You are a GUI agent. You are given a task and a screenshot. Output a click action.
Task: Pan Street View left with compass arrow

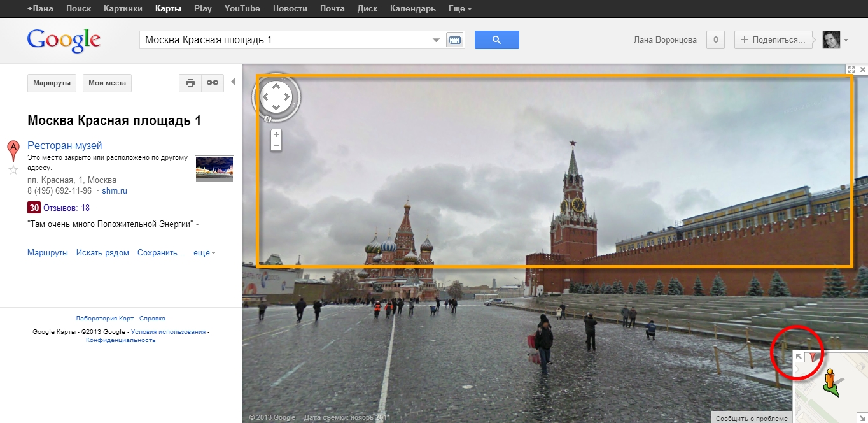[265, 97]
